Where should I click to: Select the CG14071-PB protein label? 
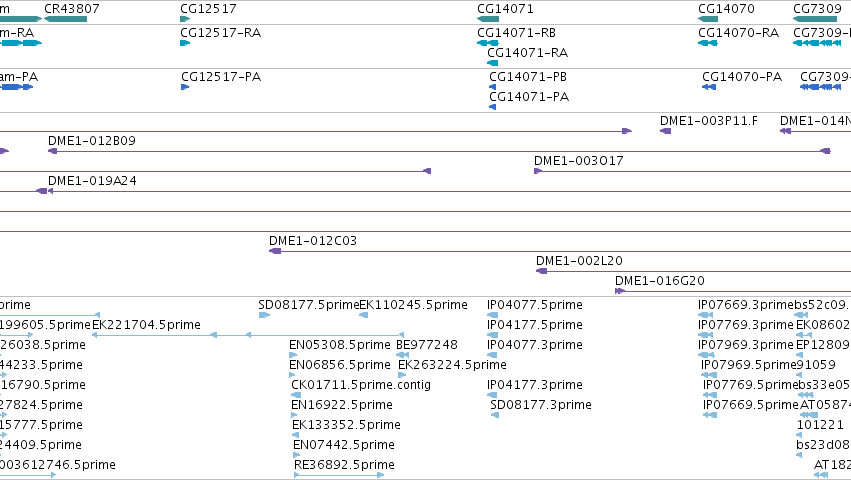[x=528, y=77]
